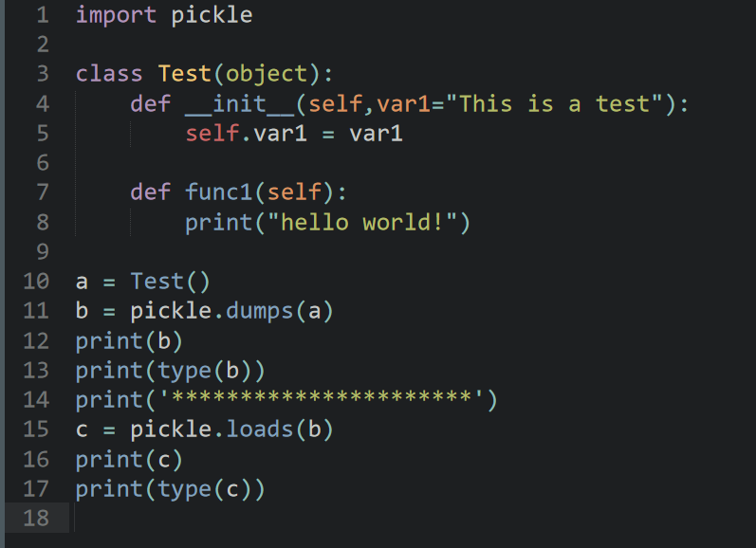756x548 pixels.
Task: Click the class name Test on line 3
Action: (185, 74)
